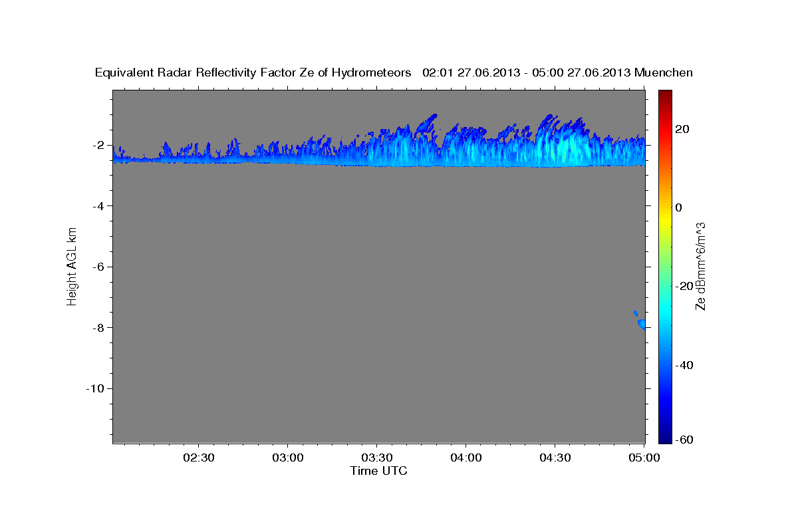The image size is (798, 532).
Task: Click the colorbar value label 0
Action: tap(679, 207)
